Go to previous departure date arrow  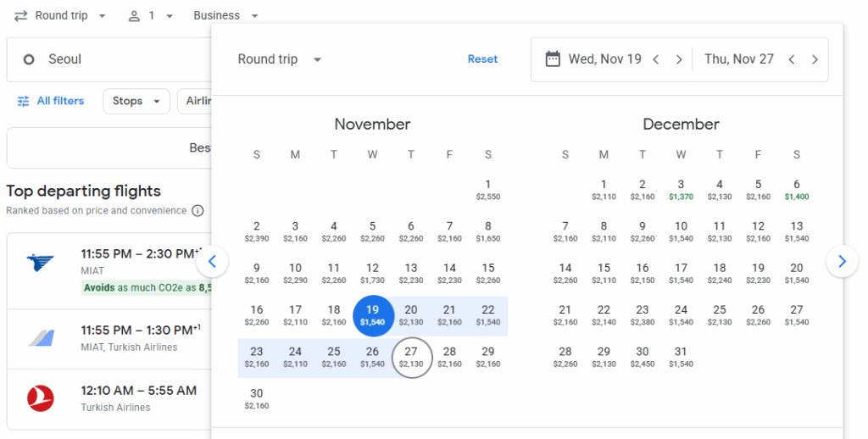(x=655, y=59)
